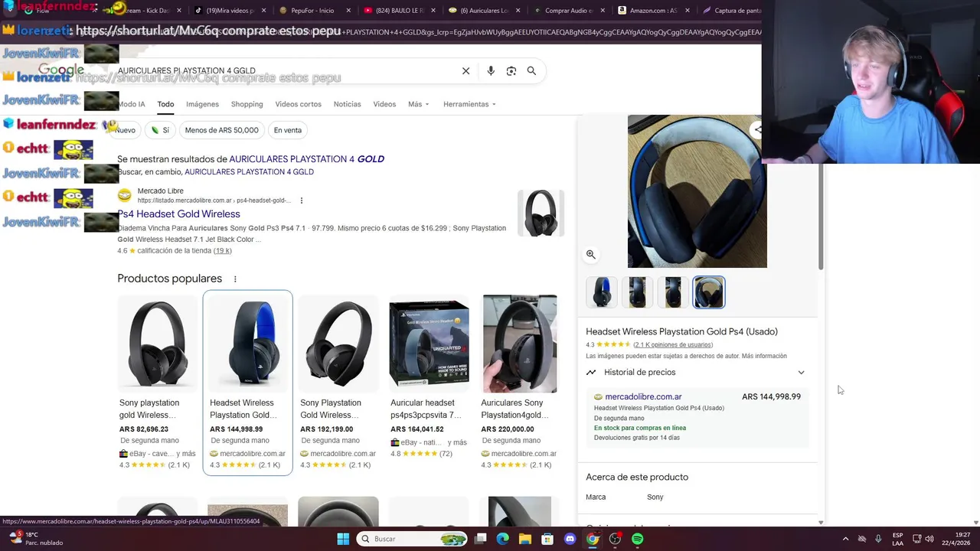Open Sony playstation gold ARS 82,696.23 card
Image resolution: width=980 pixels, height=551 pixels.
coord(157,383)
